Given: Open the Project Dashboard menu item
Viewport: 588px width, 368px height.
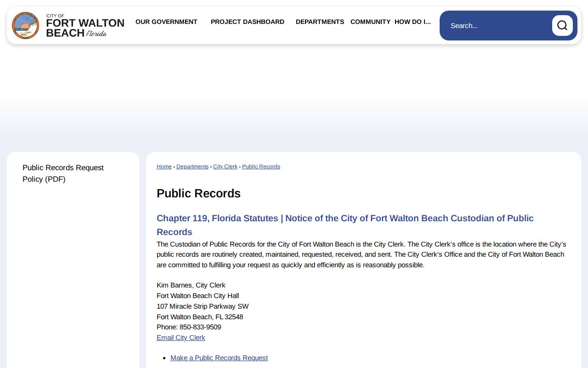Looking at the screenshot, I should pos(248,22).
